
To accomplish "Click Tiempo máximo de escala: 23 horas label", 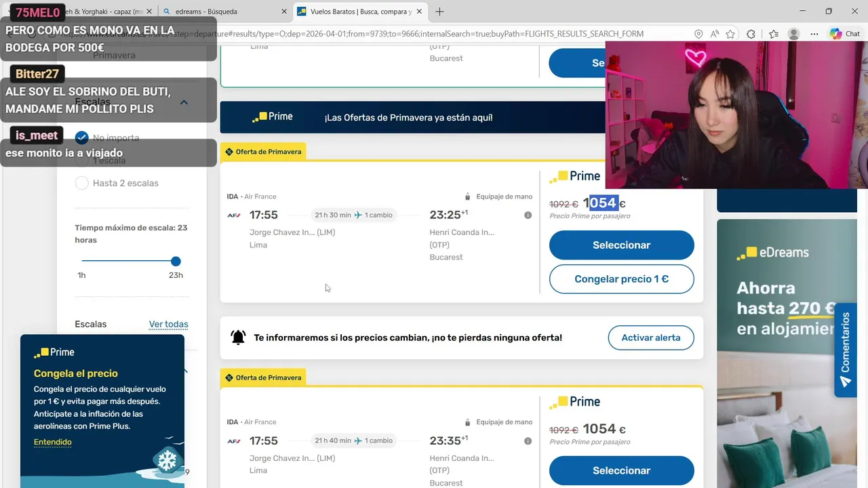I will pyautogui.click(x=131, y=234).
